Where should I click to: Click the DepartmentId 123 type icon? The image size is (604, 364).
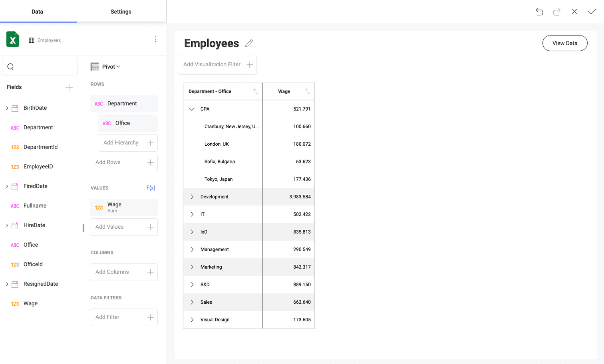tap(15, 147)
